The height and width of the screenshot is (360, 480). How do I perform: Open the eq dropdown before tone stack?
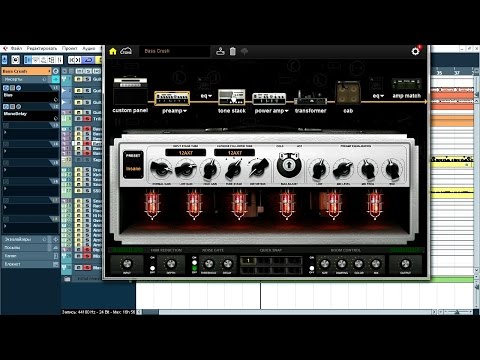[206, 96]
